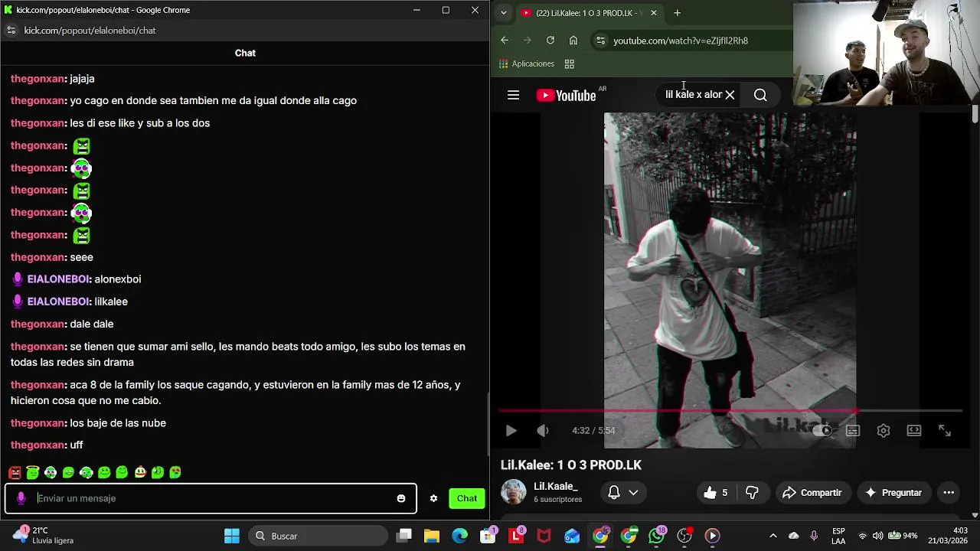Open thegonxan username on jajaja message
This screenshot has height=551, width=980.
click(38, 79)
